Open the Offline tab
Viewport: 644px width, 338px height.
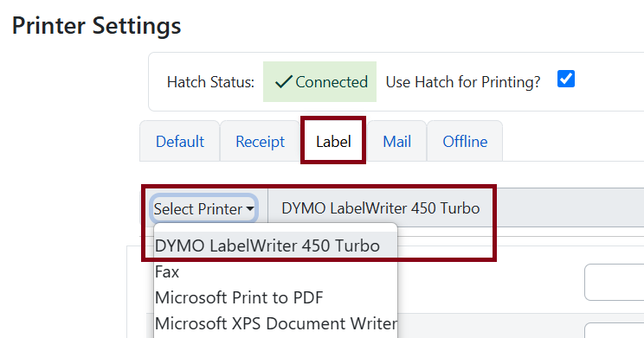click(465, 142)
